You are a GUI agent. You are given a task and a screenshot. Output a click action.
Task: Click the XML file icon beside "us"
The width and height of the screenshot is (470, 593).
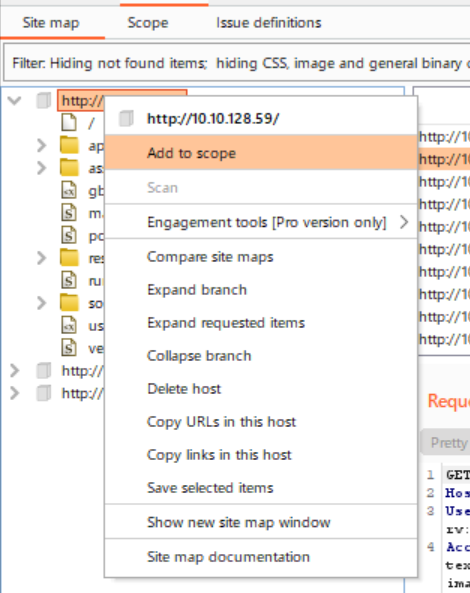tap(69, 326)
